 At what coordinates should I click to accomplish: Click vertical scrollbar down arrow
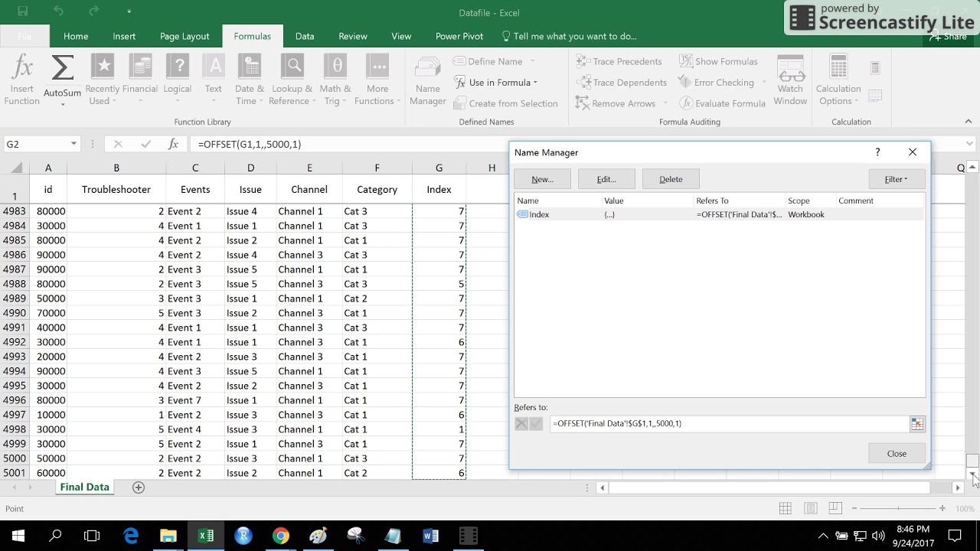click(x=972, y=474)
